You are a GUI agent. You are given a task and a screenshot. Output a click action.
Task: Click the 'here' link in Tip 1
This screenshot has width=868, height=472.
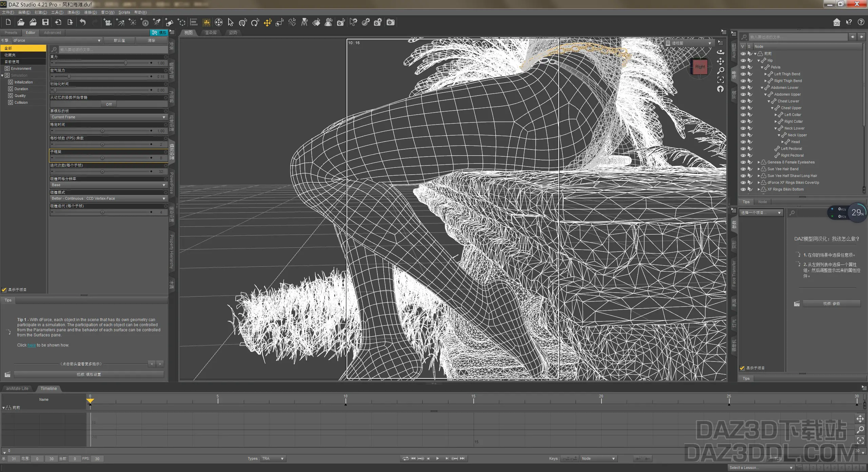pos(32,345)
